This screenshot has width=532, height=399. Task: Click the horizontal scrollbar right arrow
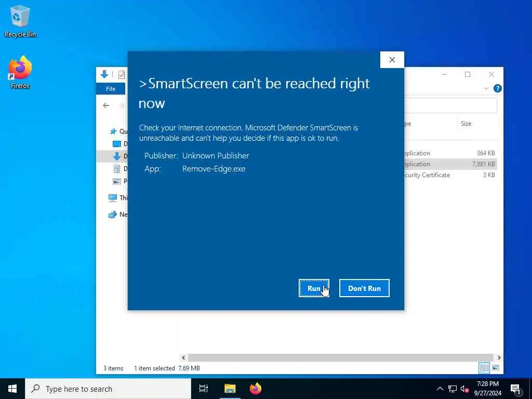pyautogui.click(x=499, y=357)
